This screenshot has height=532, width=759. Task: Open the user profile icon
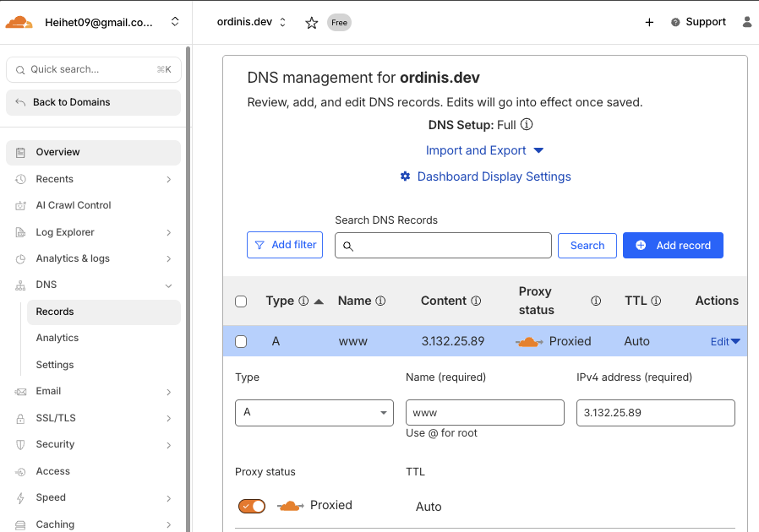pos(747,23)
